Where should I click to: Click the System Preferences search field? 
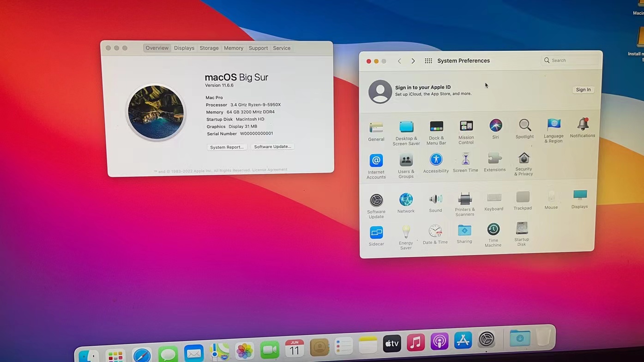[x=572, y=60]
